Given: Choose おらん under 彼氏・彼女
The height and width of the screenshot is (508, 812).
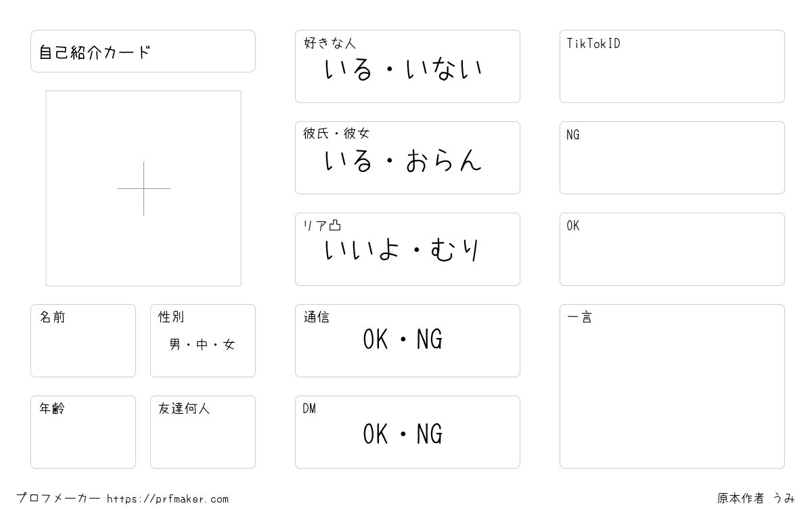Looking at the screenshot, I should tap(444, 161).
